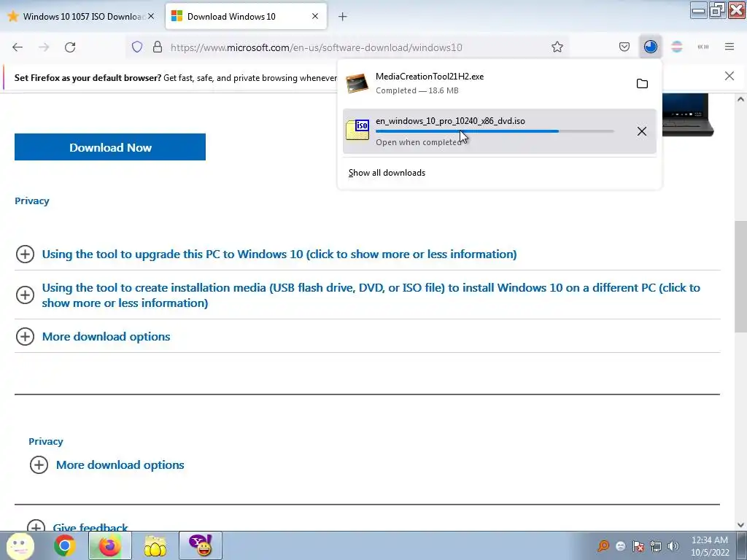
Task: Click Show all downloads
Action: (387, 173)
